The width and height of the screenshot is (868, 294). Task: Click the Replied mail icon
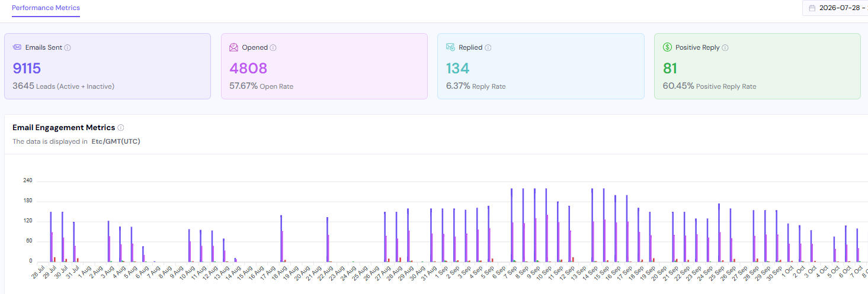(x=451, y=47)
